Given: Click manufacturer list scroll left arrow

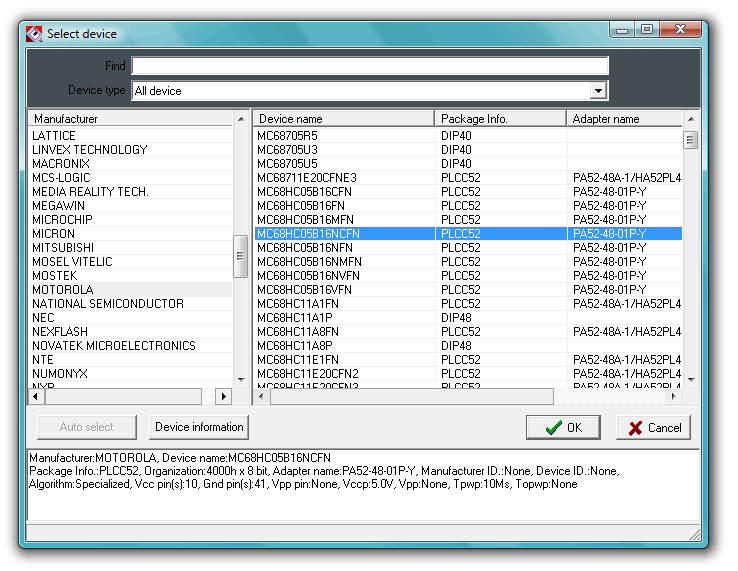Looking at the screenshot, I should click(x=36, y=396).
